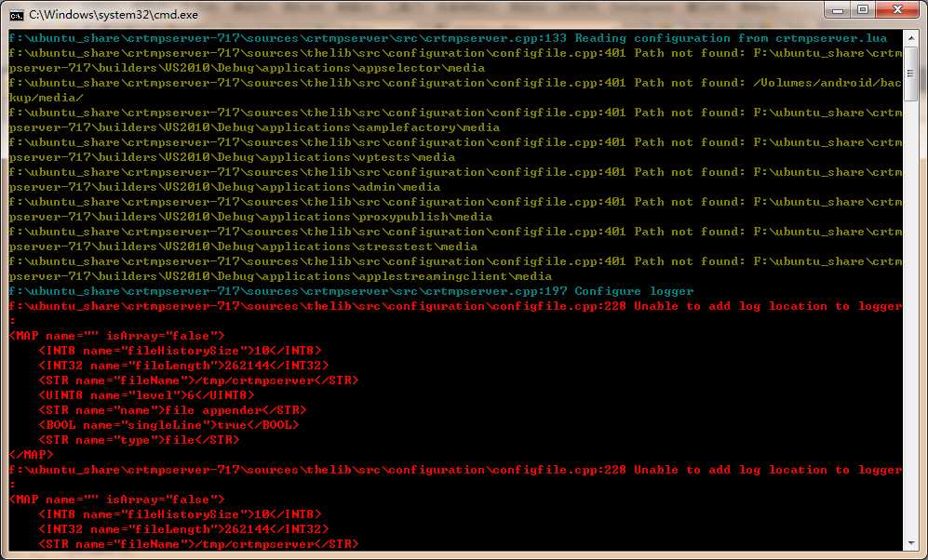The width and height of the screenshot is (928, 560).
Task: Click the BOOL singleLine true line
Action: point(168,424)
